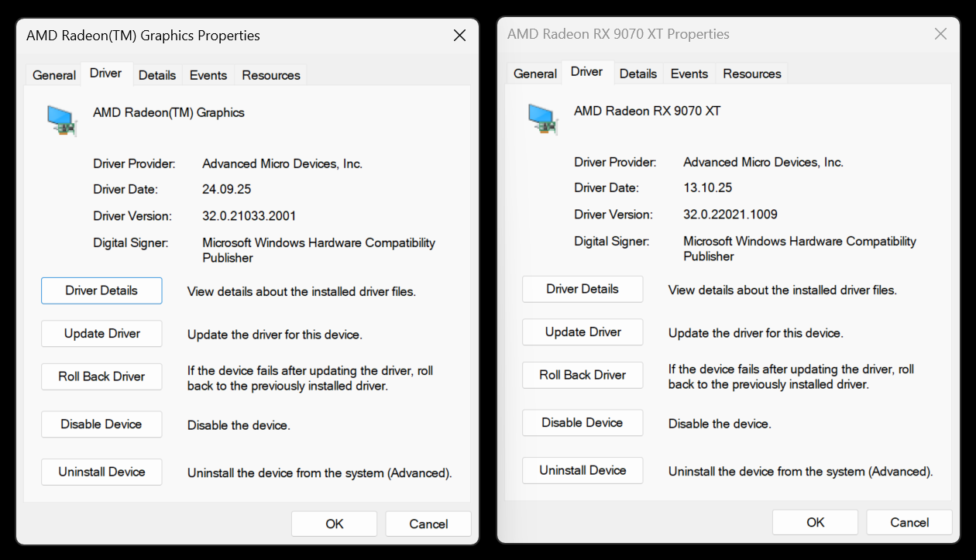Click "Update the driver for this device." in RX 9070 XT window

[x=756, y=333]
